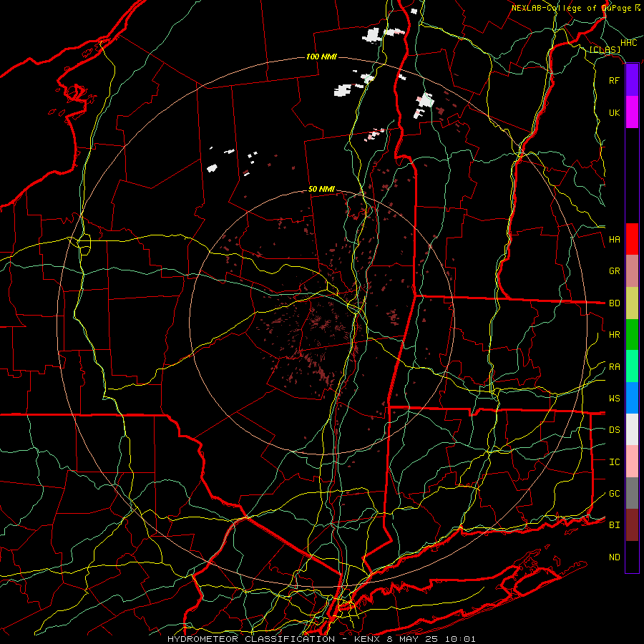Click the RF purple legend swatch
644x644 pixels.
pos(632,80)
